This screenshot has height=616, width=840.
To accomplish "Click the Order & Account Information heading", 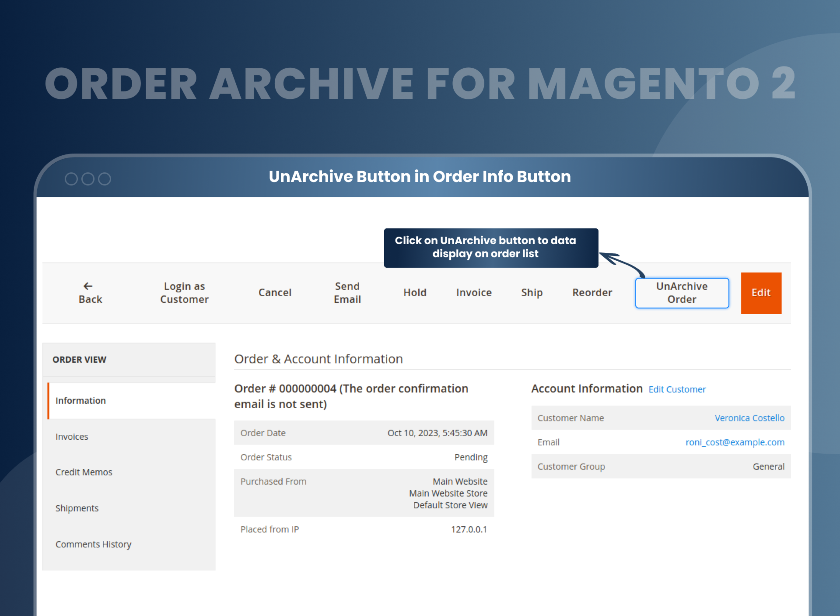I will tap(318, 359).
